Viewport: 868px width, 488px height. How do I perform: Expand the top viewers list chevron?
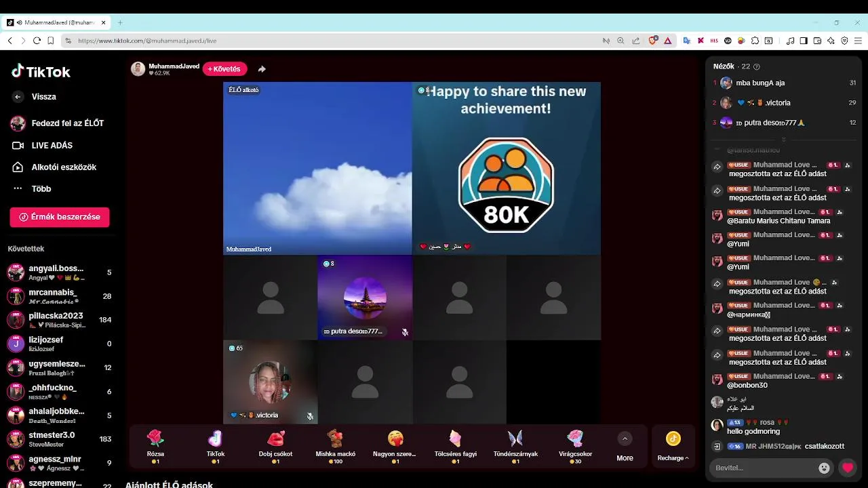pyautogui.click(x=784, y=139)
